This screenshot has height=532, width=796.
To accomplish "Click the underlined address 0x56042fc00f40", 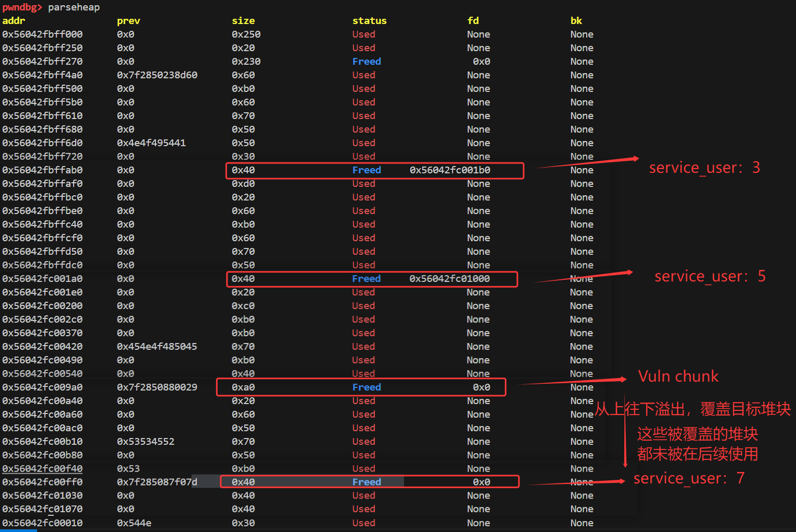I will tap(42, 469).
